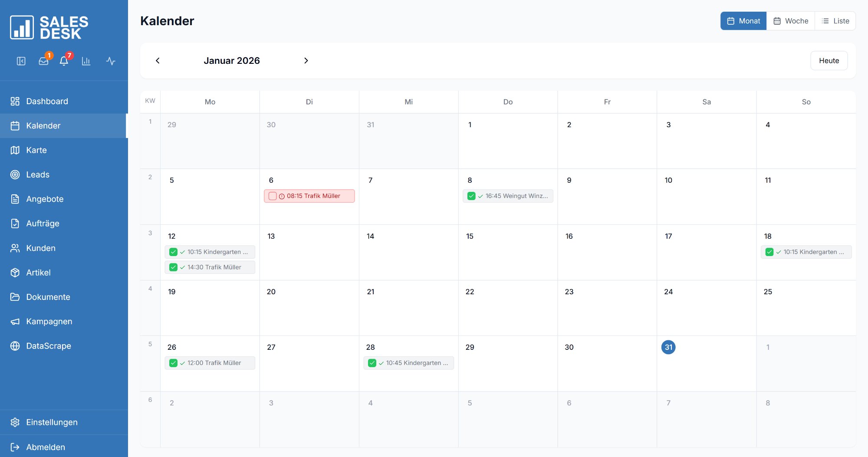This screenshot has width=868, height=457.
Task: Click the activity pulse icon in sidebar
Action: pyautogui.click(x=111, y=61)
